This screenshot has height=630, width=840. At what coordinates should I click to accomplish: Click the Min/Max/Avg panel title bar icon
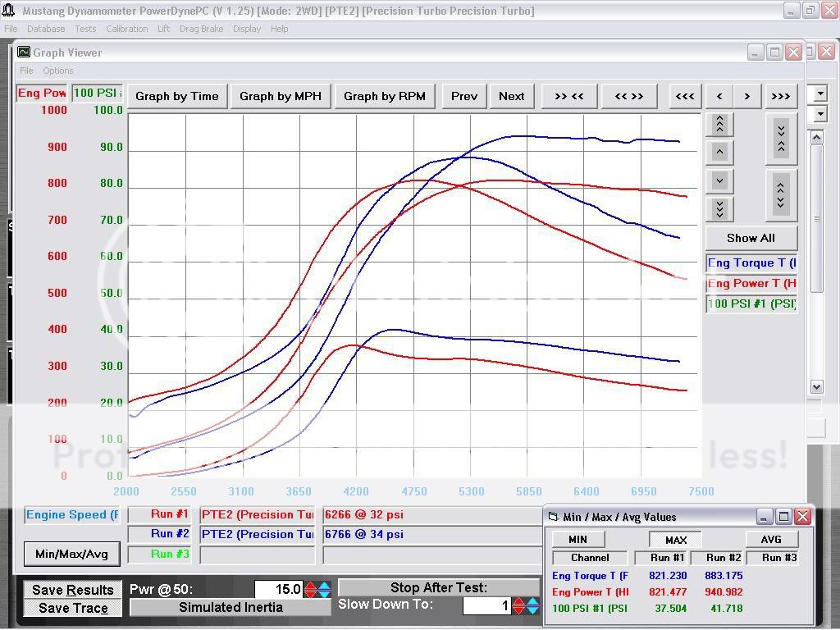552,517
